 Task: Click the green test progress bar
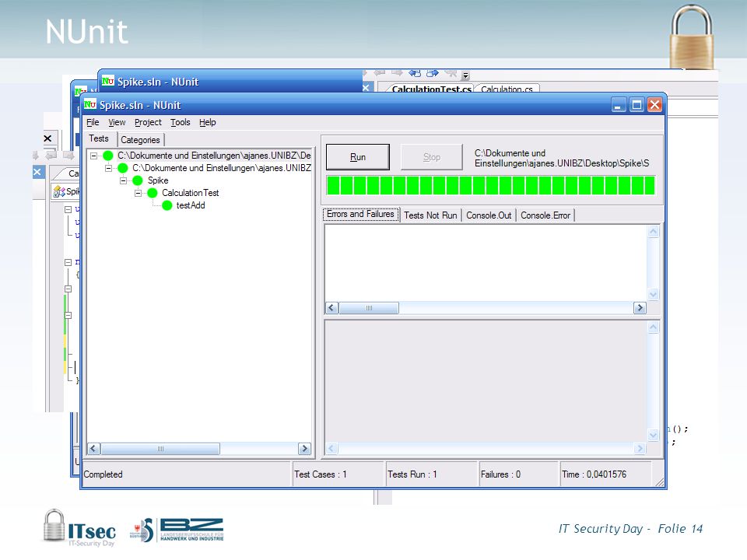coord(491,185)
